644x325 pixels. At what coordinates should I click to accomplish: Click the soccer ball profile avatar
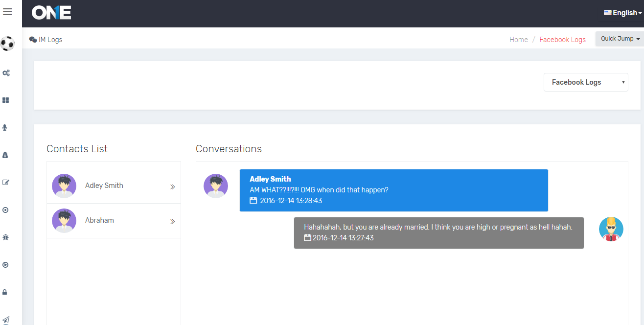[7, 44]
